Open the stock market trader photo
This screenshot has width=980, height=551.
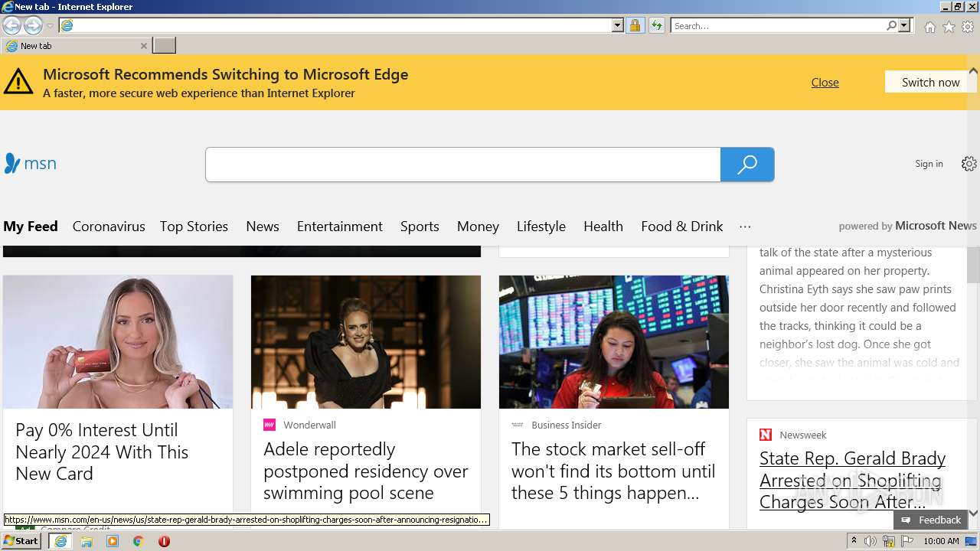point(614,342)
